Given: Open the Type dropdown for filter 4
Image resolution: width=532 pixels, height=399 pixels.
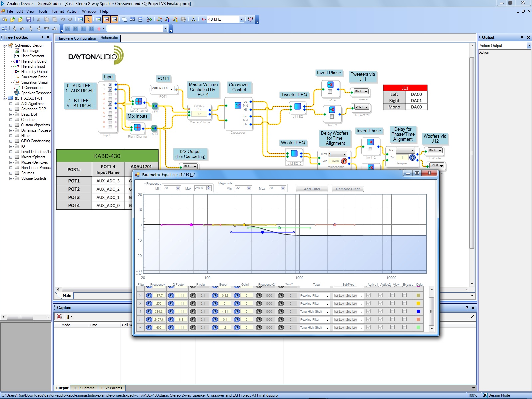Looking at the screenshot, I should point(327,312).
